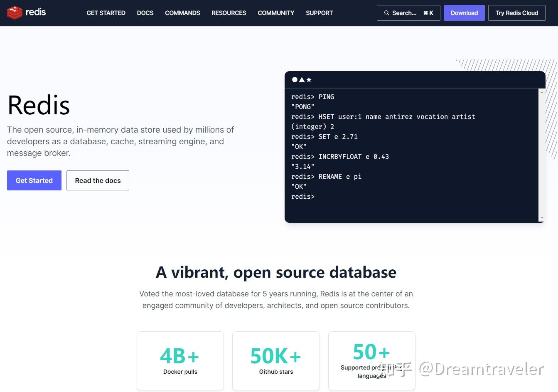Image resolution: width=558 pixels, height=392 pixels.
Task: Open the Get Started nav menu
Action: point(106,13)
